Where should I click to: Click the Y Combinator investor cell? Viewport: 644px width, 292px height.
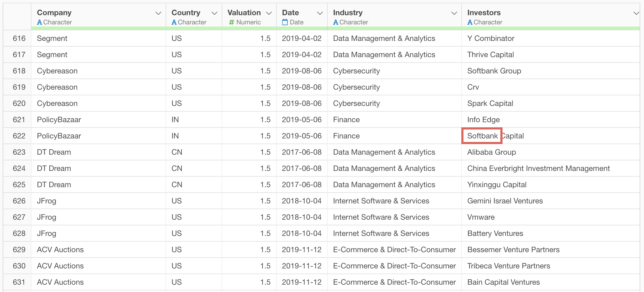click(x=551, y=38)
